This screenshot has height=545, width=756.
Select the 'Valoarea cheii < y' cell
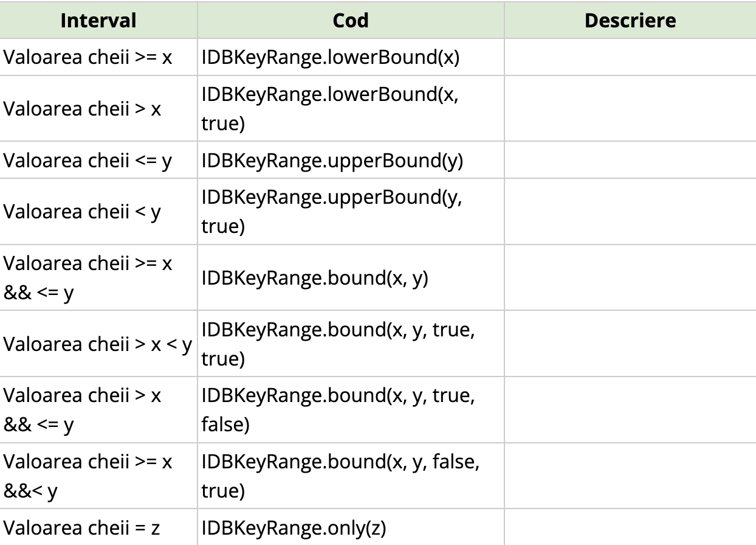[83, 212]
